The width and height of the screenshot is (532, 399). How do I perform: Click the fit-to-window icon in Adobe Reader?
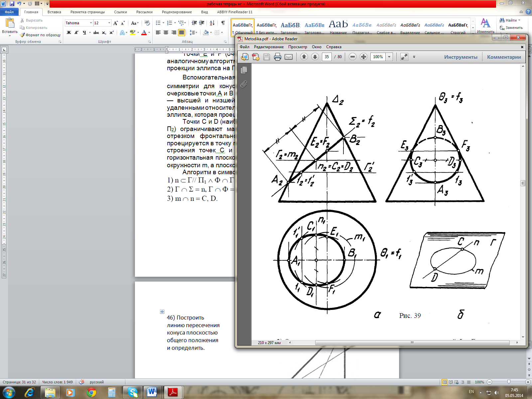(x=404, y=57)
